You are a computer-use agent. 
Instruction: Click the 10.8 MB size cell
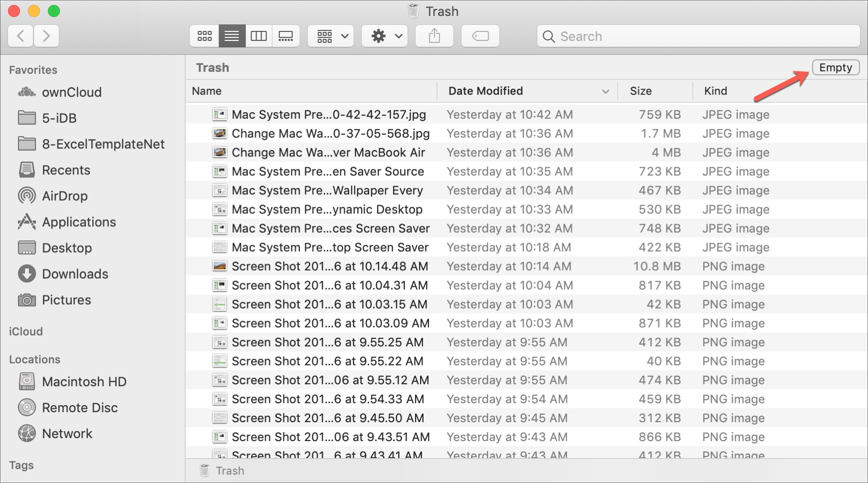point(657,266)
